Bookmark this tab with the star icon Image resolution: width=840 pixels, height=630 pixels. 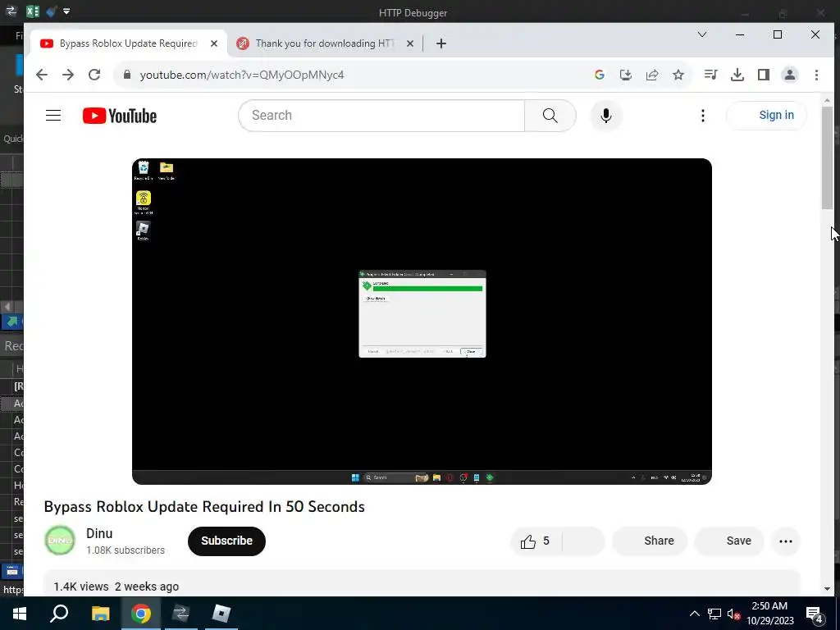(678, 75)
